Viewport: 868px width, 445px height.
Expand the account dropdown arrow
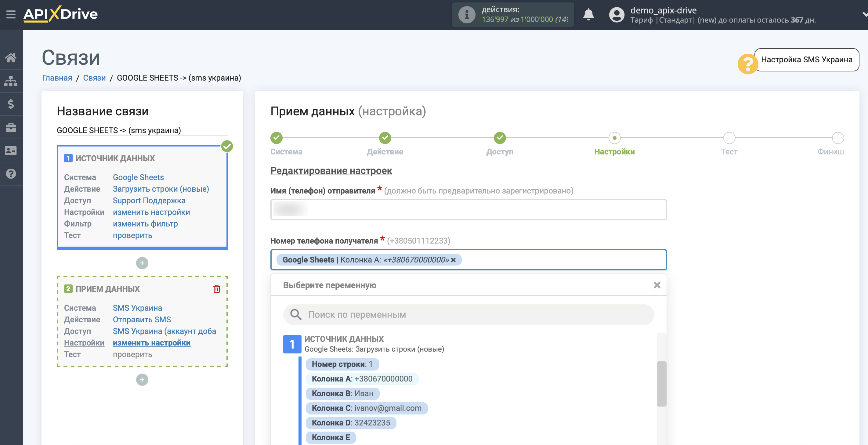[864, 14]
